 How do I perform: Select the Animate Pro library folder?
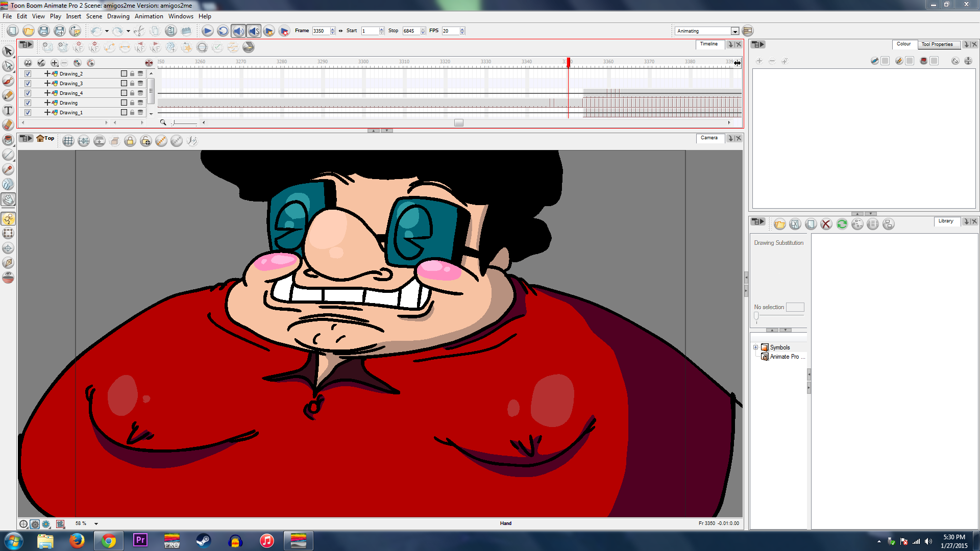[784, 357]
